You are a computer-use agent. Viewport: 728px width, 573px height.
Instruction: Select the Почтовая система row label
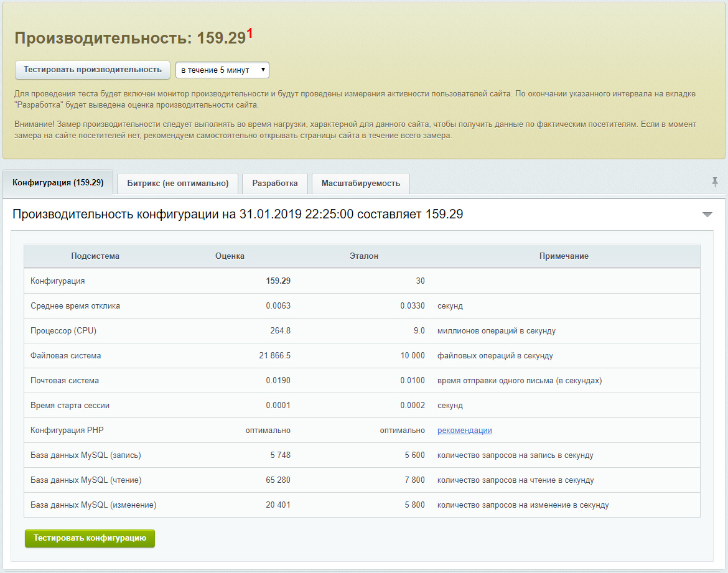[65, 381]
